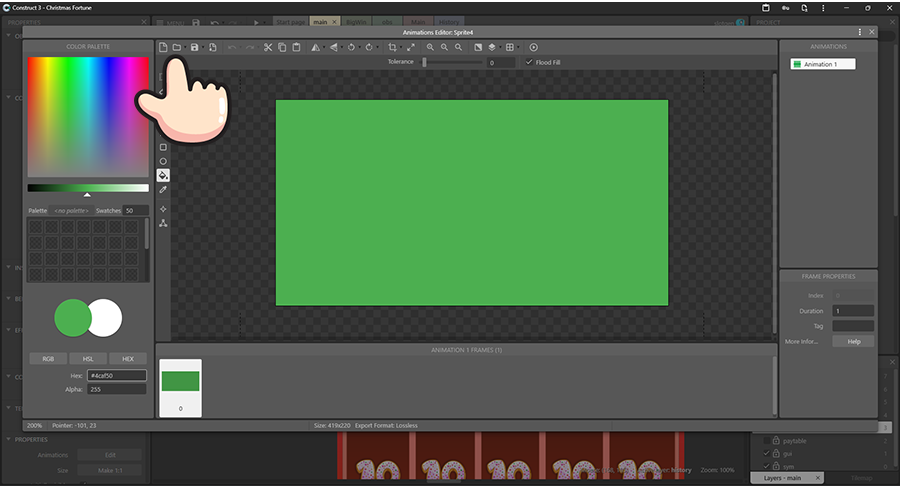Hide the gui layer using its checkbox
This screenshot has width=900, height=488.
point(767,453)
